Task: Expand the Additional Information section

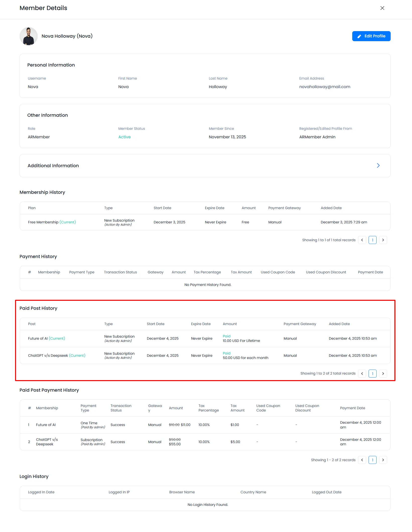Action: 378,165
